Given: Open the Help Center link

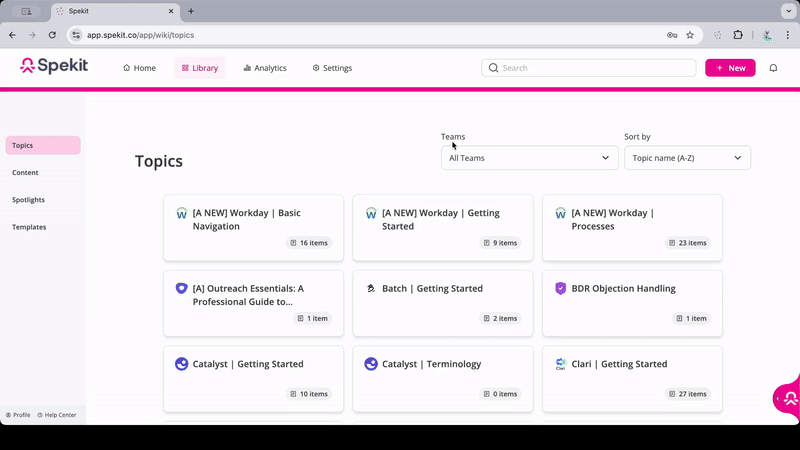Looking at the screenshot, I should tap(57, 415).
